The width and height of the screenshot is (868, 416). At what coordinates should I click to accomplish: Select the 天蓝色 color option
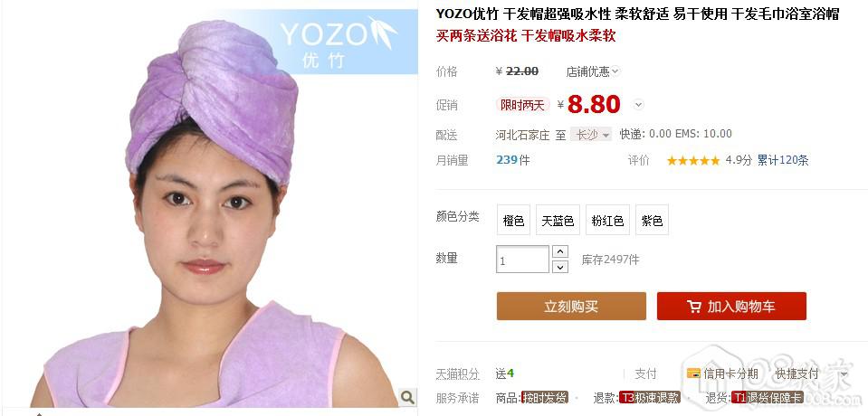[x=558, y=220]
